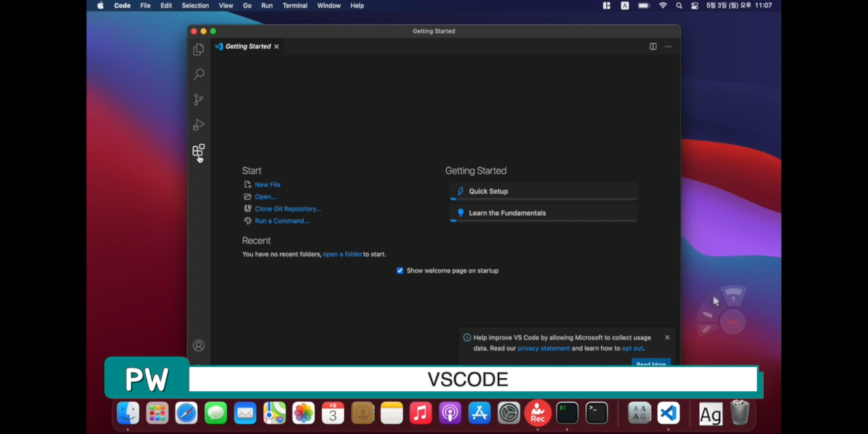
Task: Open Font Book from the Dock
Action: 639,413
